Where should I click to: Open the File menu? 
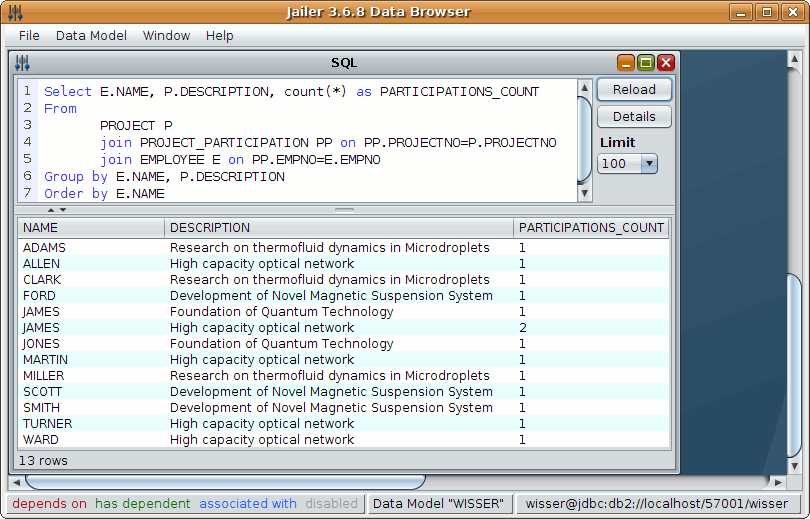point(29,35)
